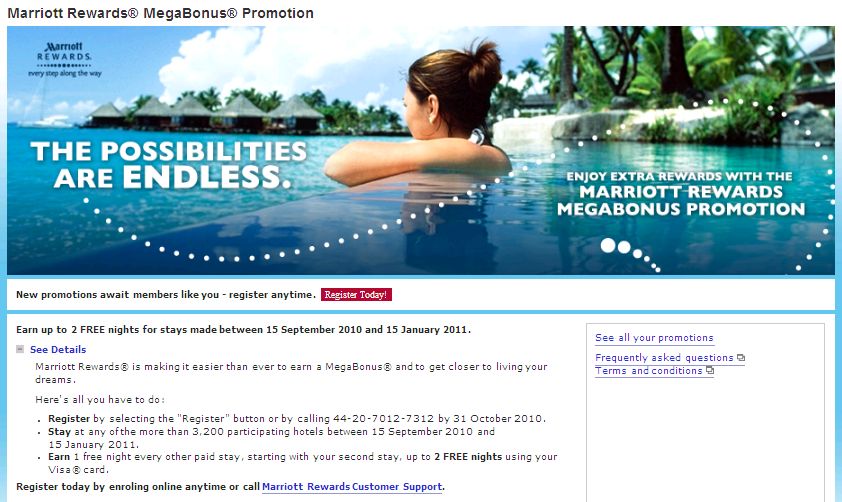Click the MegaBonus Promotion banner text

tap(681, 193)
